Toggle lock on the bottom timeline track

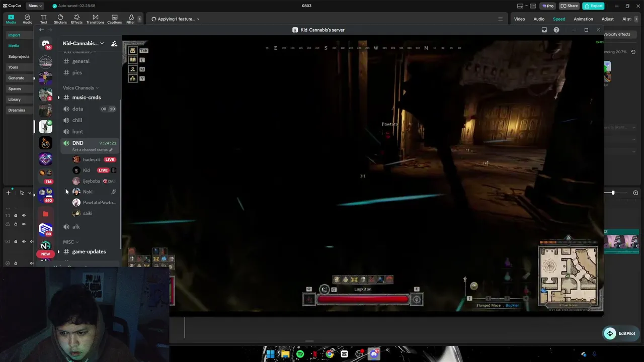[16, 263]
